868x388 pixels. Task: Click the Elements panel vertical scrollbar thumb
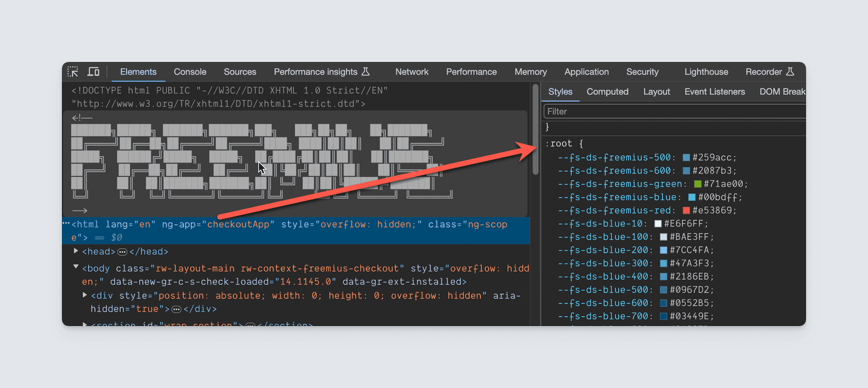pos(536,129)
